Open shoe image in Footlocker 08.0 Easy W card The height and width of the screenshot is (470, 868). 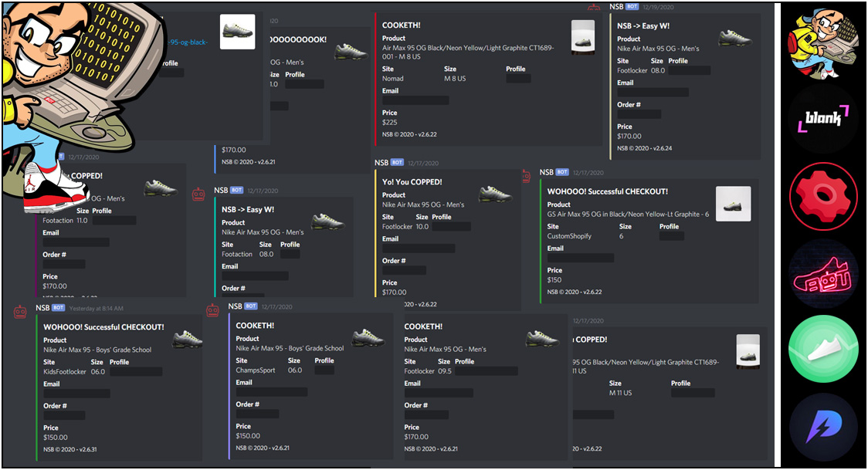735,38
